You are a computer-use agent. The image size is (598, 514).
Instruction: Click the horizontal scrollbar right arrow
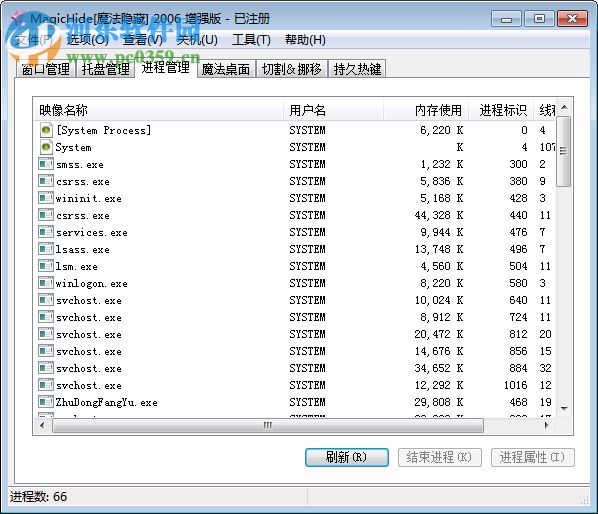(547, 425)
